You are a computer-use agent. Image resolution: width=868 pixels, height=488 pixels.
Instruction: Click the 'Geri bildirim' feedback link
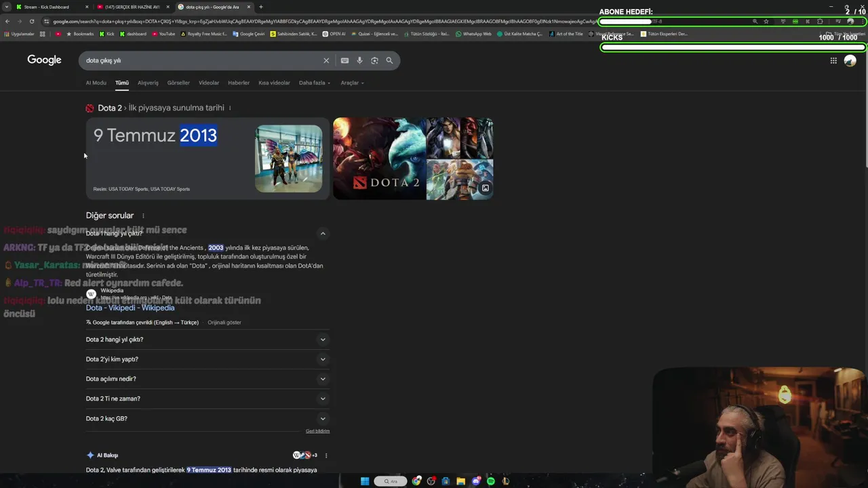pyautogui.click(x=317, y=431)
